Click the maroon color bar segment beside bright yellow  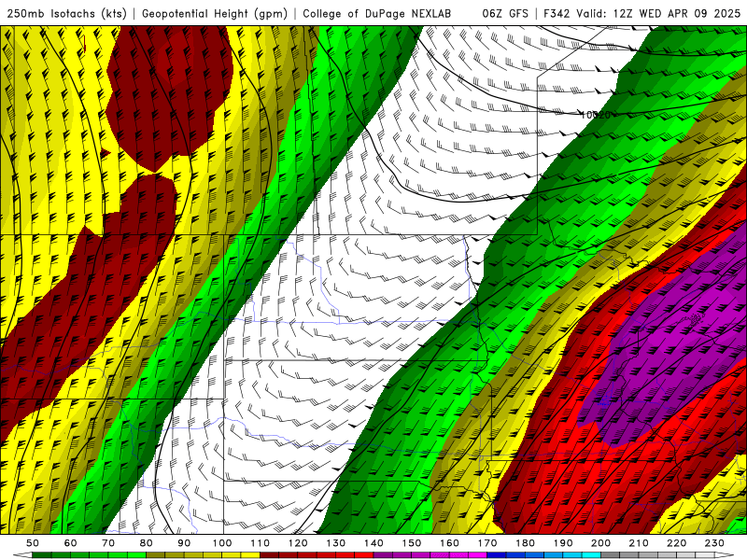269,554
